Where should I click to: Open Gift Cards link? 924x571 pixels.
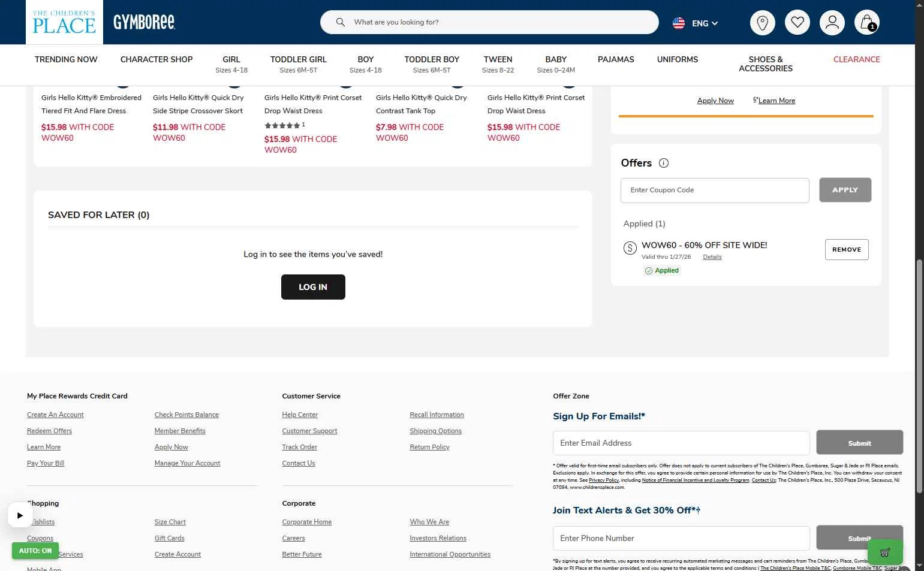(169, 538)
